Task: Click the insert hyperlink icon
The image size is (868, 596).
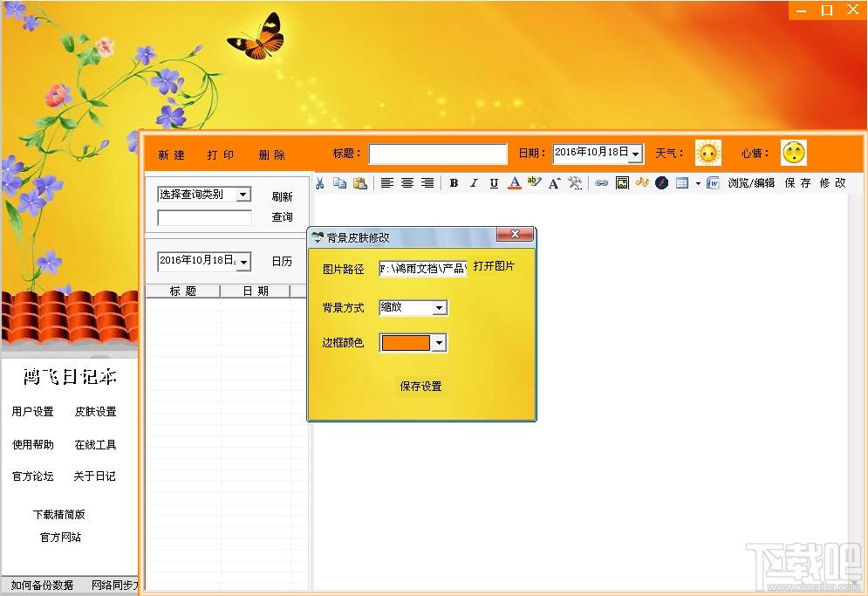Action: 602,182
